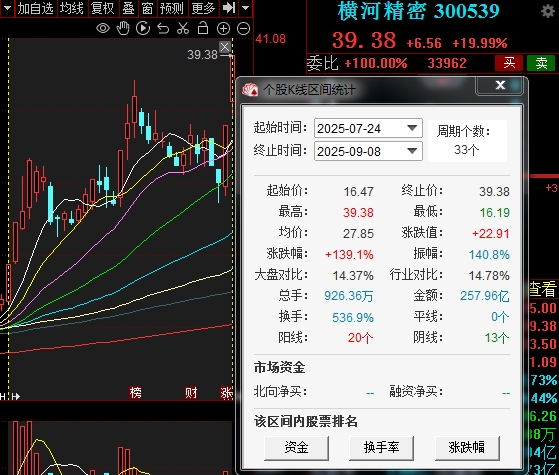
Task: Click the 2025-07-24 start date field
Action: point(368,128)
